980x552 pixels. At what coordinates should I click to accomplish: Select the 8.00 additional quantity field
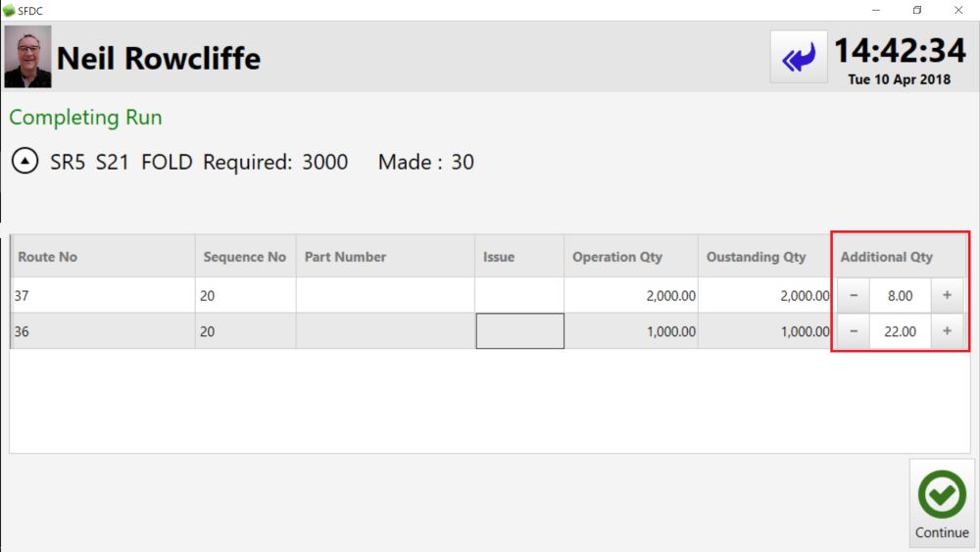[x=899, y=295]
